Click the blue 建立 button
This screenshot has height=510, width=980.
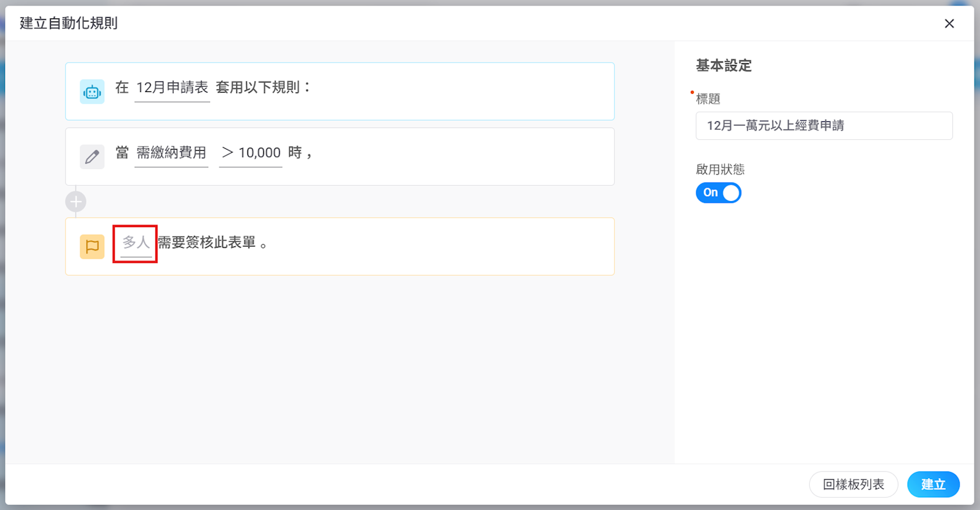click(933, 484)
